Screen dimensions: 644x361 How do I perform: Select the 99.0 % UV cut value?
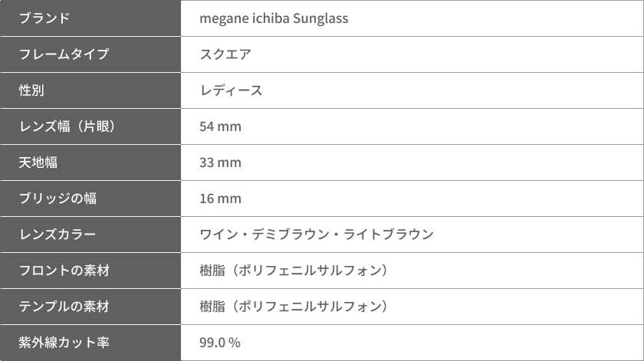220,343
